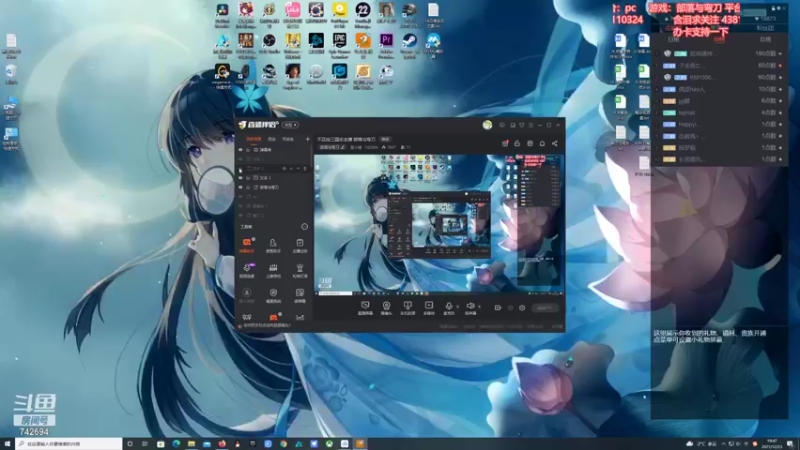The image size is (800, 450).
Task: Add a webcam source from bottom toolbar
Action: 386,308
